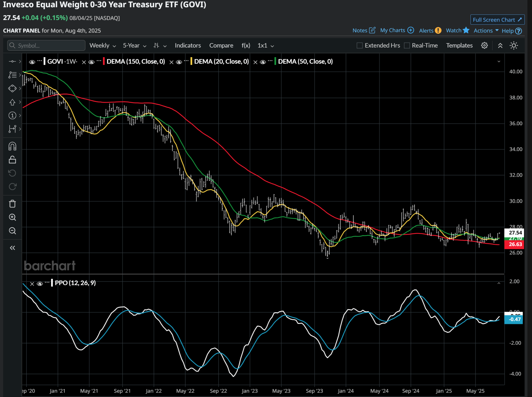
Task: Open Full Screen Chart
Action: pos(497,20)
